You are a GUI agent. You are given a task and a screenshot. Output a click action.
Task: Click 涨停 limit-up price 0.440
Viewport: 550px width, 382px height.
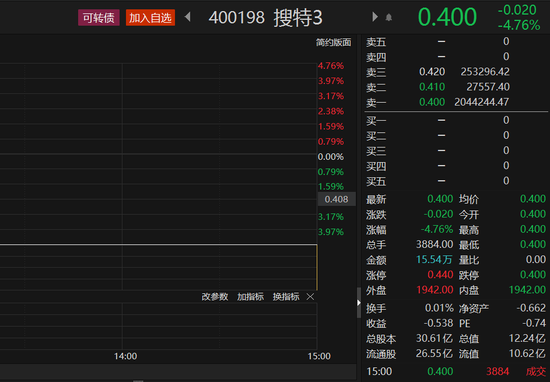coord(440,274)
